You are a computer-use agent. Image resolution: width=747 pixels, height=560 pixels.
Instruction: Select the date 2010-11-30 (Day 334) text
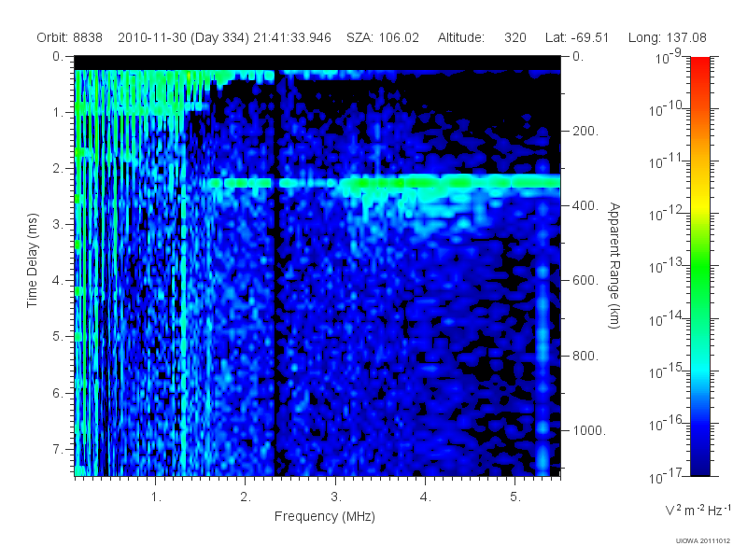(183, 37)
